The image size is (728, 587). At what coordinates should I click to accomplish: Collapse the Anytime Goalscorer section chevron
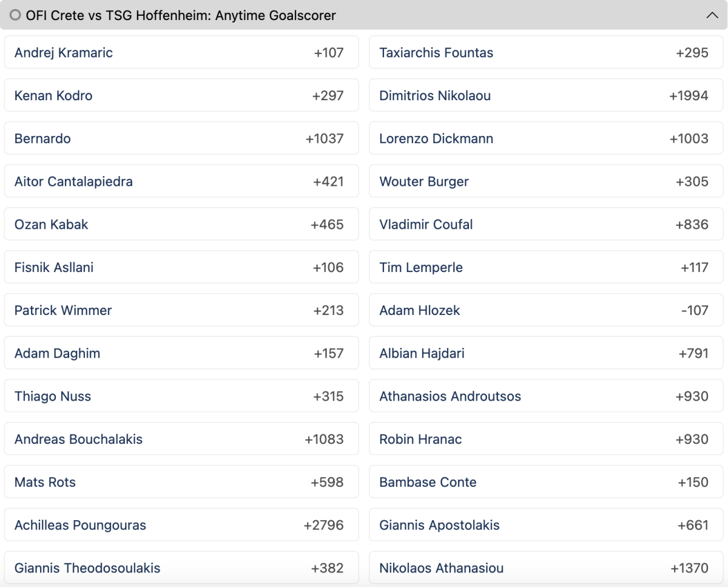(x=712, y=16)
